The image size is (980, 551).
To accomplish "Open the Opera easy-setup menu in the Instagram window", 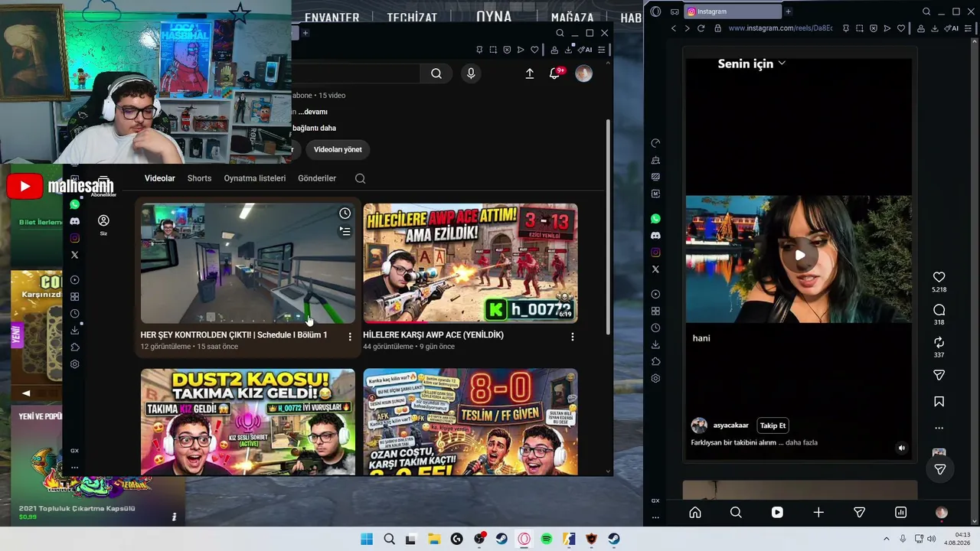I will pos(969,28).
